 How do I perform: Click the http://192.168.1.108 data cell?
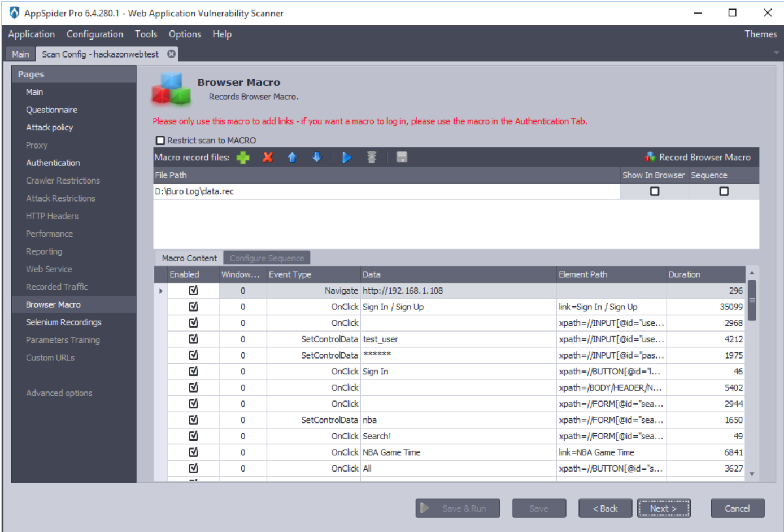(x=459, y=291)
